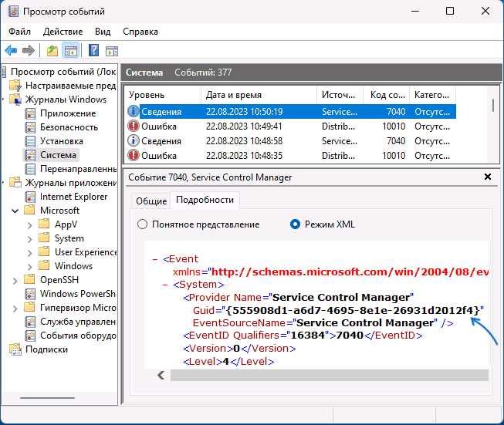
Task: Click the event list vertical scrollbar thumb
Action: point(493,106)
